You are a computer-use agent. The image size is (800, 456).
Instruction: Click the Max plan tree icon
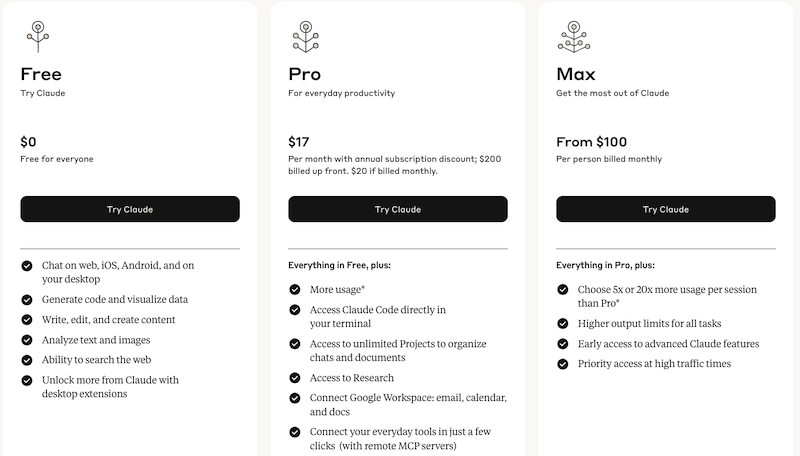pos(574,36)
